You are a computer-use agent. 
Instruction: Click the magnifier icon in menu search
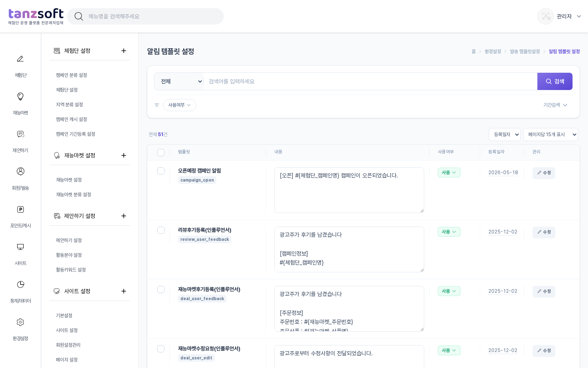79,16
